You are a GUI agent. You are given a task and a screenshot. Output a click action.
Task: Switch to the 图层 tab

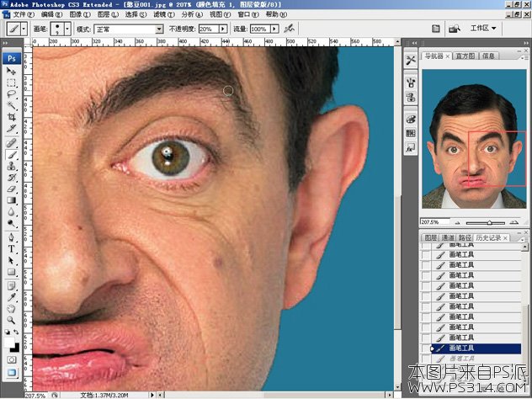[x=430, y=238]
